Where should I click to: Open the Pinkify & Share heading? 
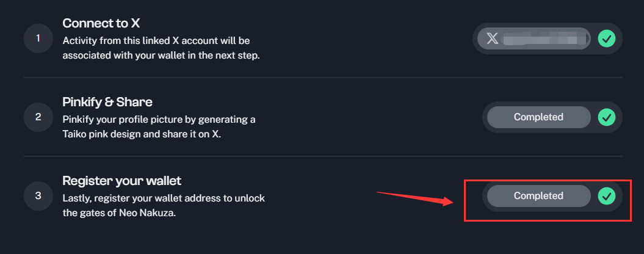click(x=107, y=102)
